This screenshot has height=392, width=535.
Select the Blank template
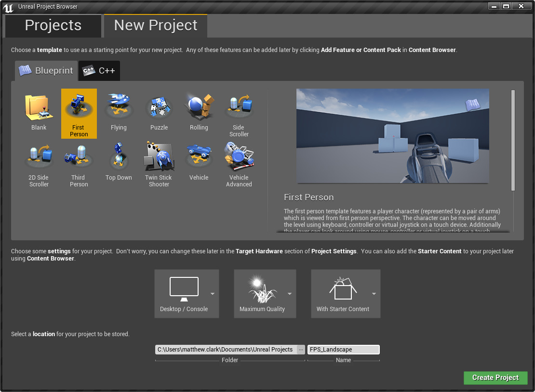click(39, 111)
